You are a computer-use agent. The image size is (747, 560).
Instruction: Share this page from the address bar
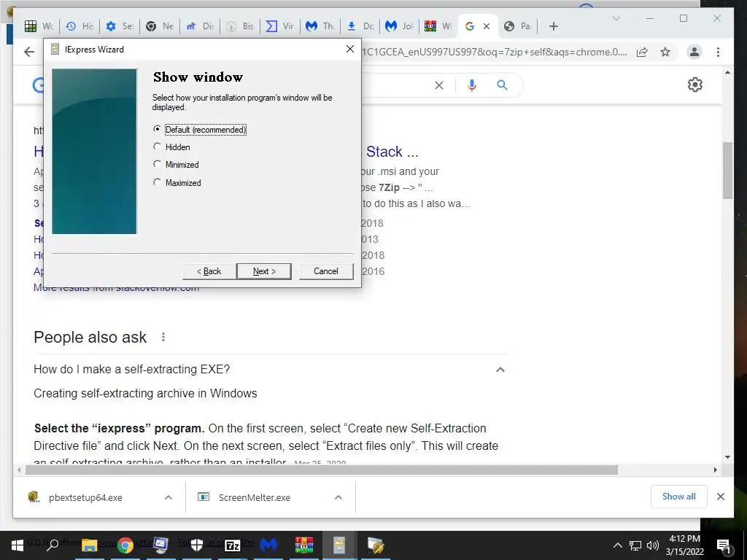pos(642,52)
